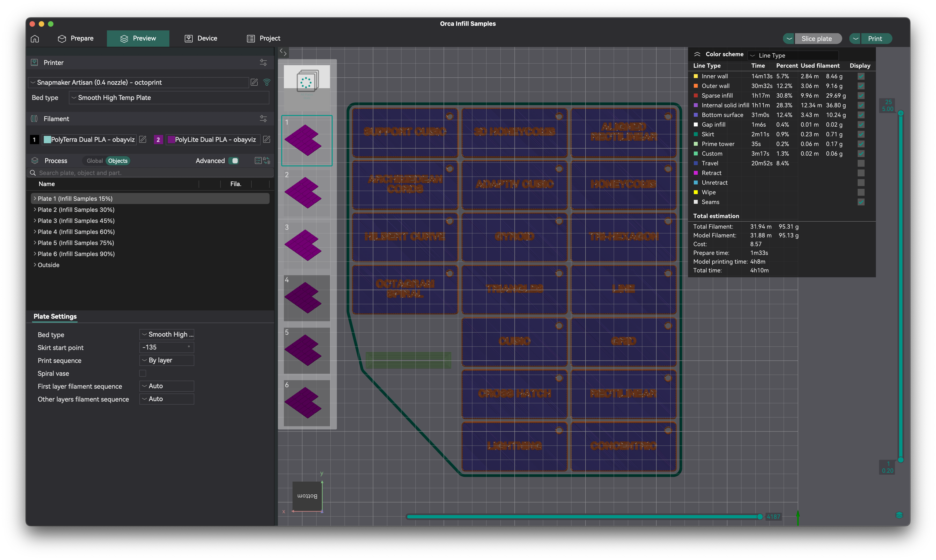The image size is (936, 560).
Task: Open the Color scheme Line Type dropdown
Action: point(792,55)
